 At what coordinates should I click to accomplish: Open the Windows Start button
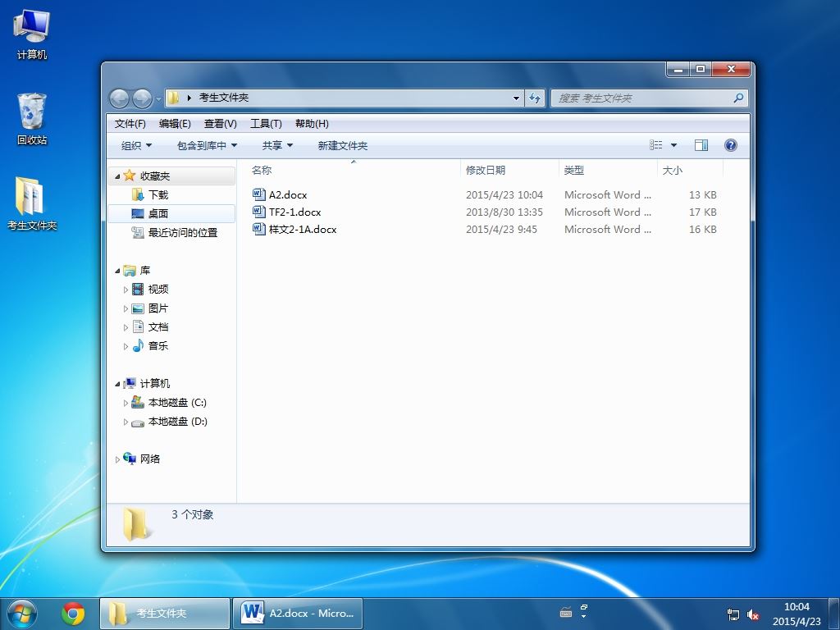point(22,614)
